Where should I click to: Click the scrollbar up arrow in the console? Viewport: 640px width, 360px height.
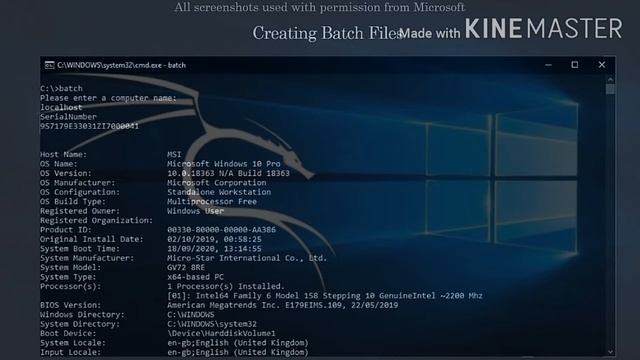tap(610, 80)
